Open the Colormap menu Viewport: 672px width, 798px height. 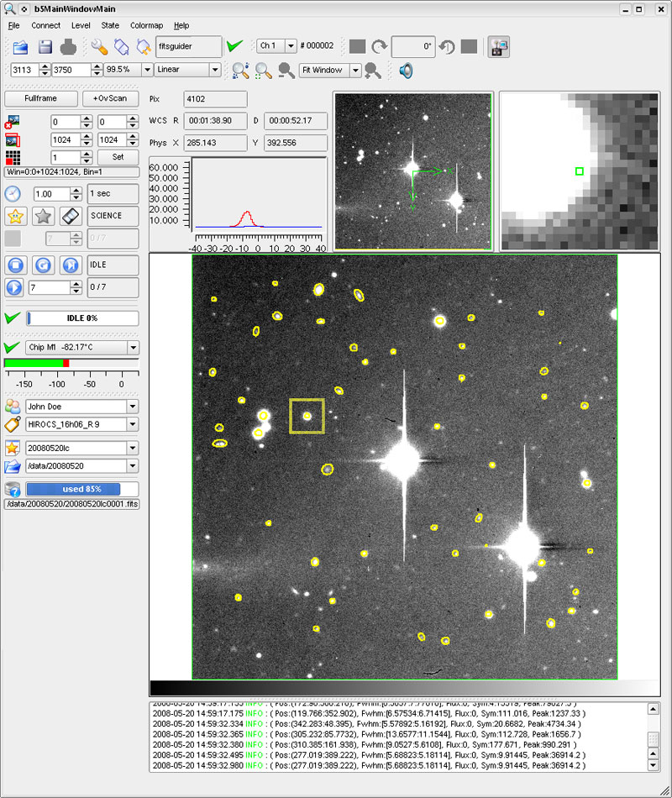point(146,25)
